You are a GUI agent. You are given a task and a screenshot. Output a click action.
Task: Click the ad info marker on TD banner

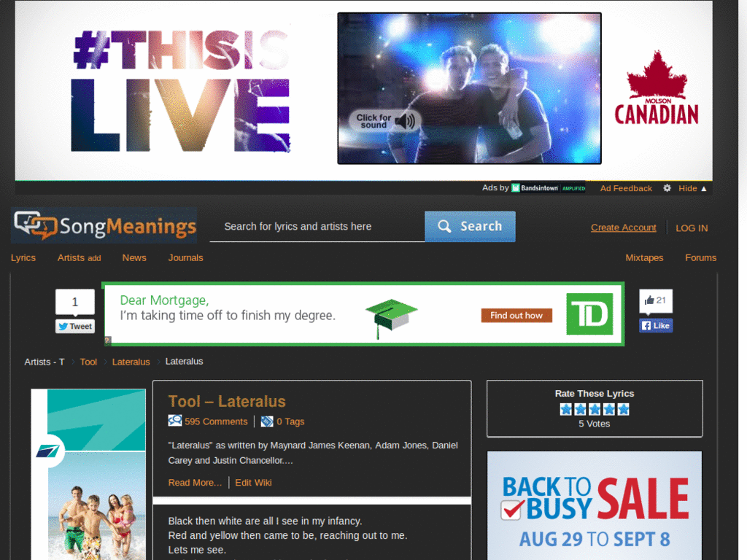click(x=108, y=340)
